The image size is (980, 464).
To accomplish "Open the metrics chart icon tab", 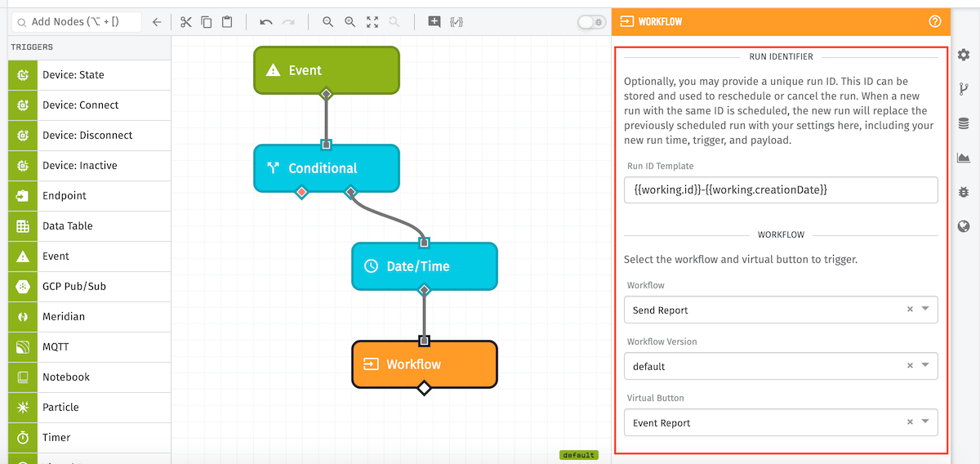I will [x=964, y=158].
